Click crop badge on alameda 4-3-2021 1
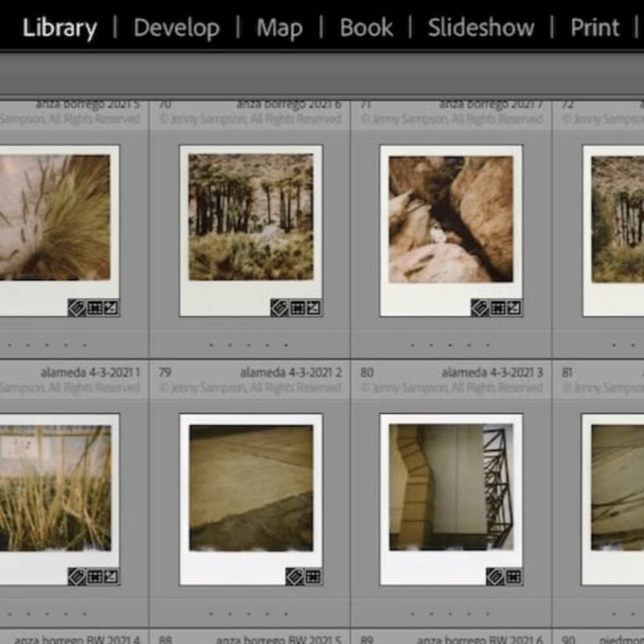 tap(94, 576)
